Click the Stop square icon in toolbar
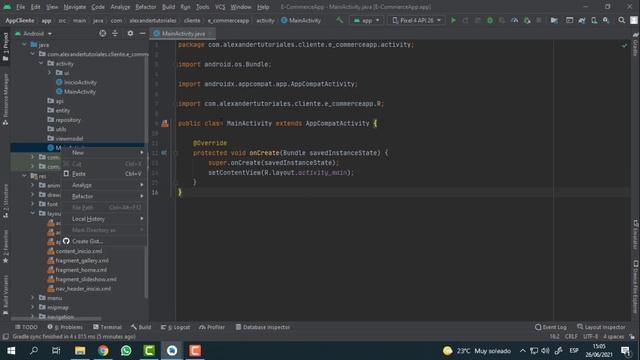 pos(539,20)
